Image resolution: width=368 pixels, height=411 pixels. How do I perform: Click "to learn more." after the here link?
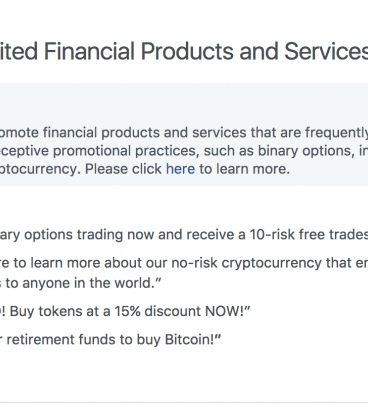coord(244,169)
